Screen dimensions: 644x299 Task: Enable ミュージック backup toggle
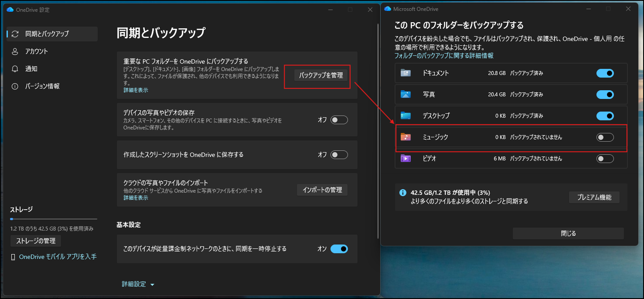(605, 137)
